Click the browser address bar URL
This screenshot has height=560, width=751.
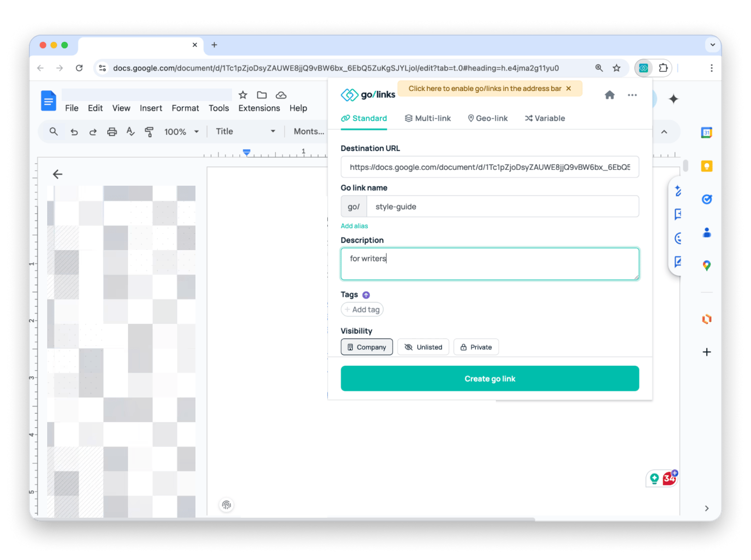pyautogui.click(x=336, y=68)
